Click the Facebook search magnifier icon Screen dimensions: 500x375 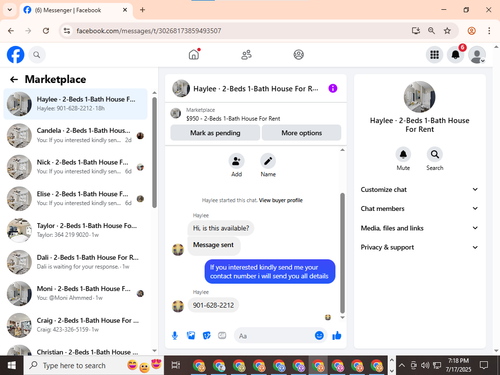pos(37,55)
